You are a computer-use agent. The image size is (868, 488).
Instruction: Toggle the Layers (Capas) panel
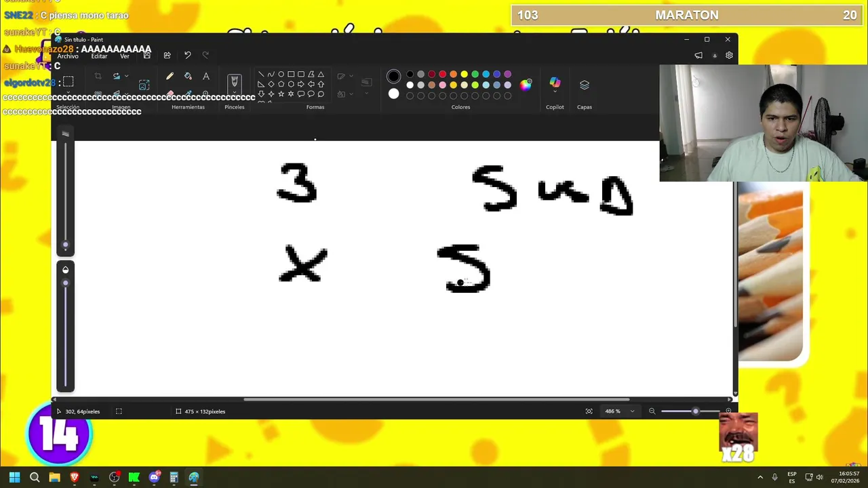585,85
